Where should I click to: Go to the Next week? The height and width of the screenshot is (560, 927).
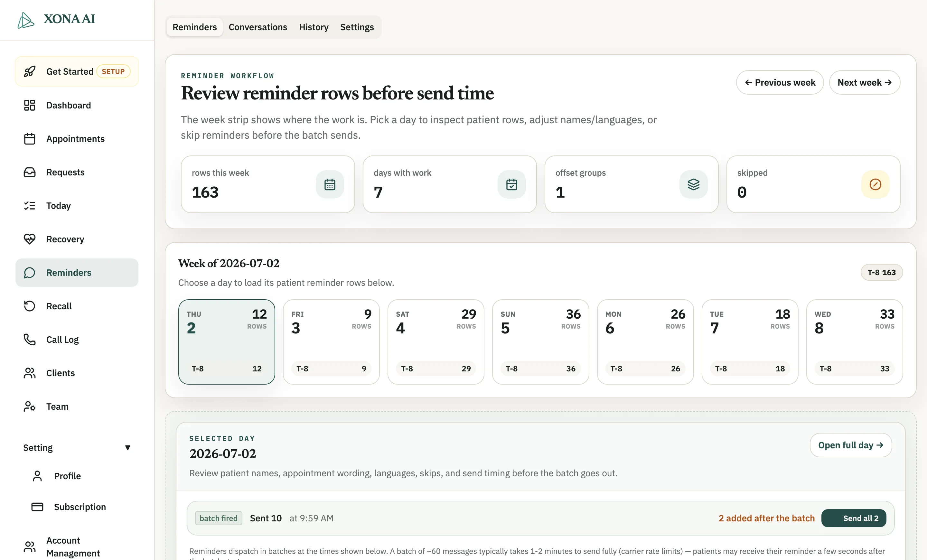pos(865,82)
